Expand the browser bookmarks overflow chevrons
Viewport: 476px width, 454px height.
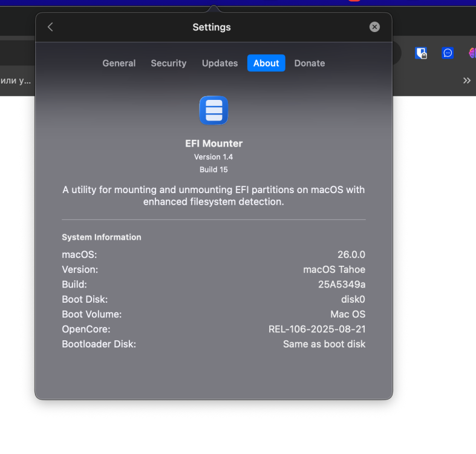pos(466,81)
